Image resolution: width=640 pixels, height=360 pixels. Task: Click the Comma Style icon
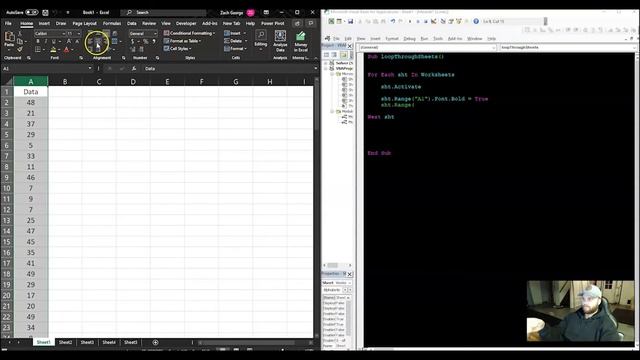tap(154, 41)
